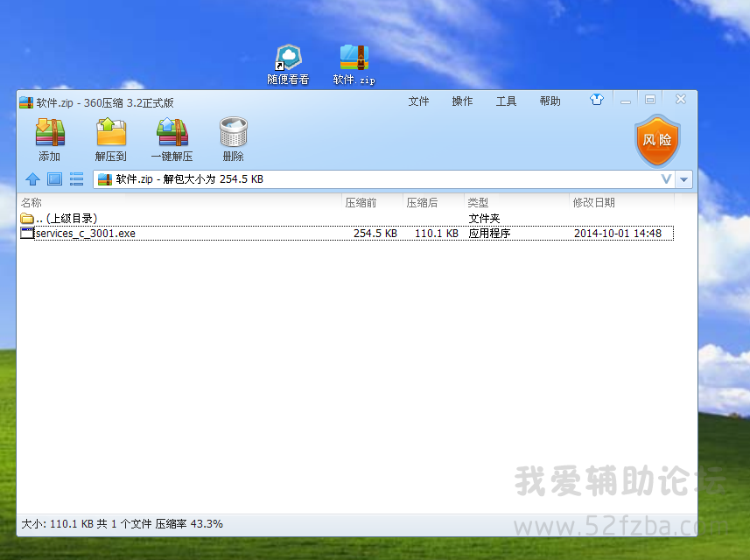Viewport: 750px width, 560px height.
Task: Sort by the 压缩前 column header
Action: tap(372, 203)
